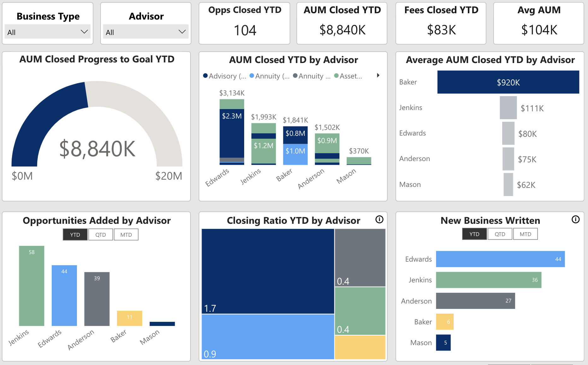Viewport: 588px width, 365px height.
Task: Select the green Asset legend marker
Action: click(x=336, y=76)
